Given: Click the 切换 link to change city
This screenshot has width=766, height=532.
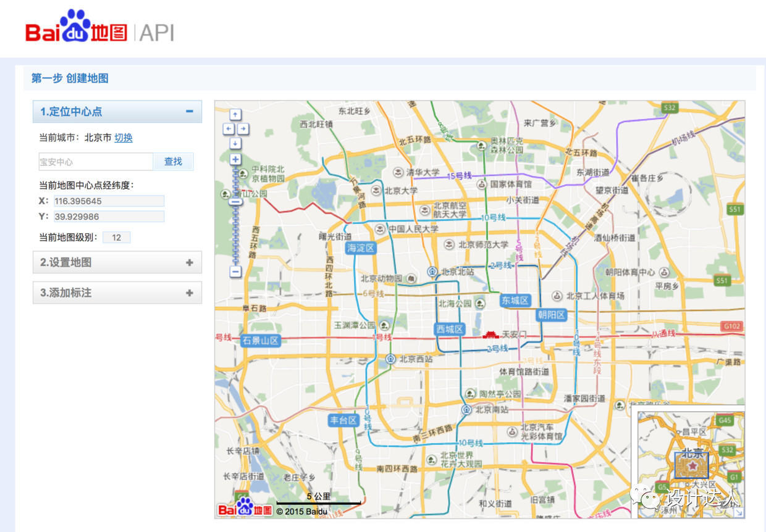Looking at the screenshot, I should [x=124, y=138].
